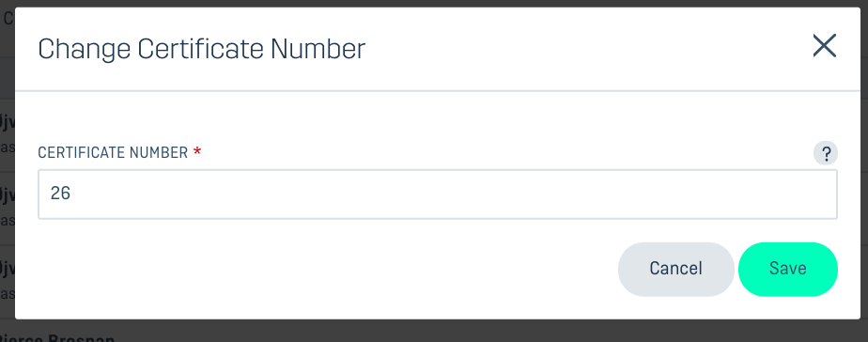The image size is (868, 342).
Task: Click the red required asterisk
Action: click(197, 151)
